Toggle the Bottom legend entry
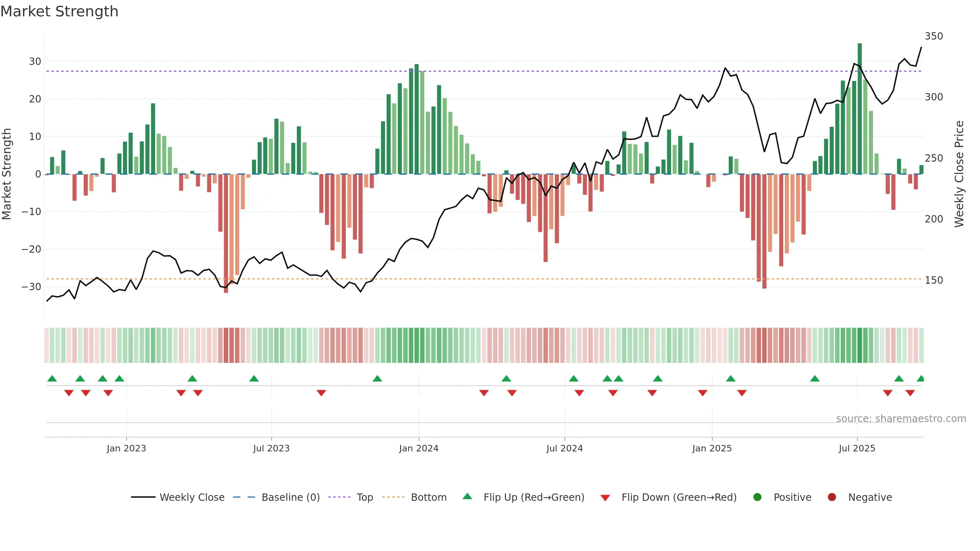This screenshot has width=980, height=551. coord(414,497)
